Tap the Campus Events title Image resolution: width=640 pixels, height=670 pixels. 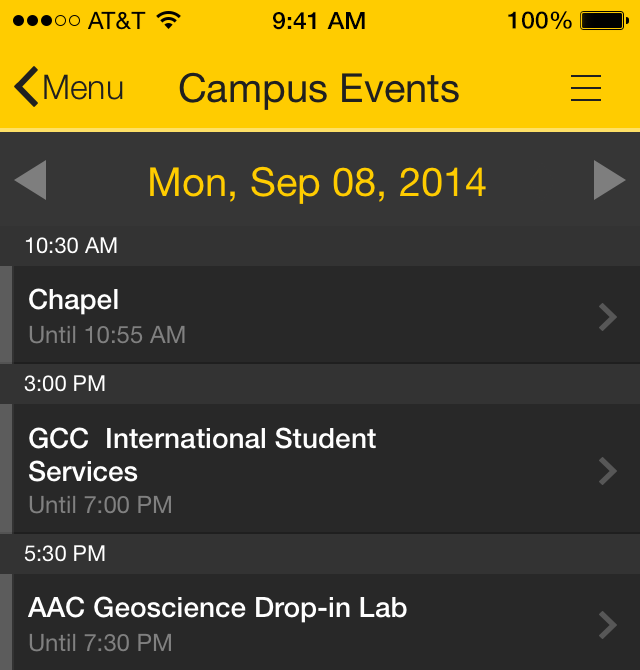pos(319,89)
